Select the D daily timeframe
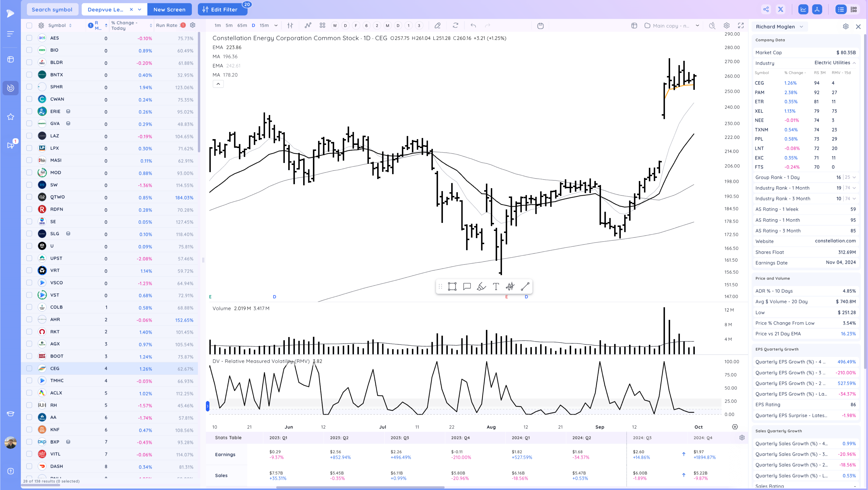Image resolution: width=868 pixels, height=490 pixels. click(x=253, y=25)
